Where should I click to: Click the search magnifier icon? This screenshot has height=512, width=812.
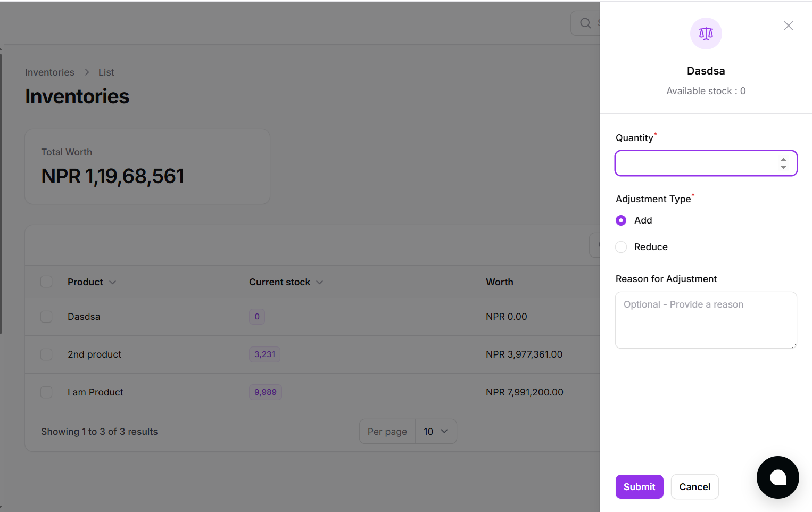(x=585, y=23)
